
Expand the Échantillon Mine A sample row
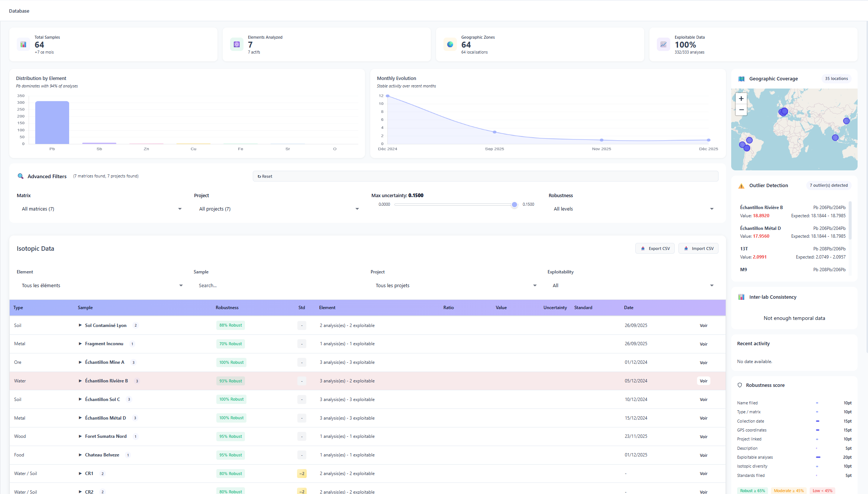point(80,362)
